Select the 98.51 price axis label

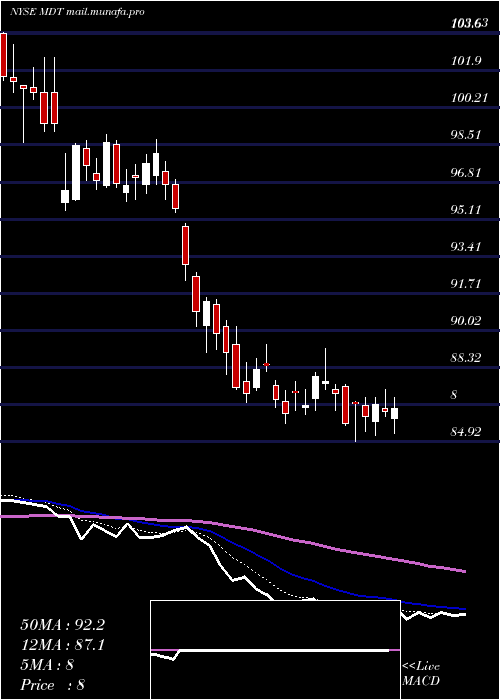466,135
